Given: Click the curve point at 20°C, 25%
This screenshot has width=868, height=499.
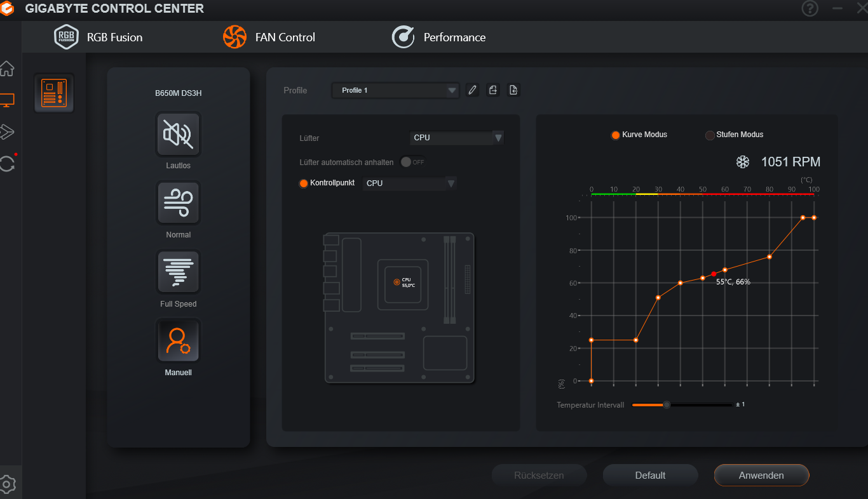Looking at the screenshot, I should click(x=636, y=340).
